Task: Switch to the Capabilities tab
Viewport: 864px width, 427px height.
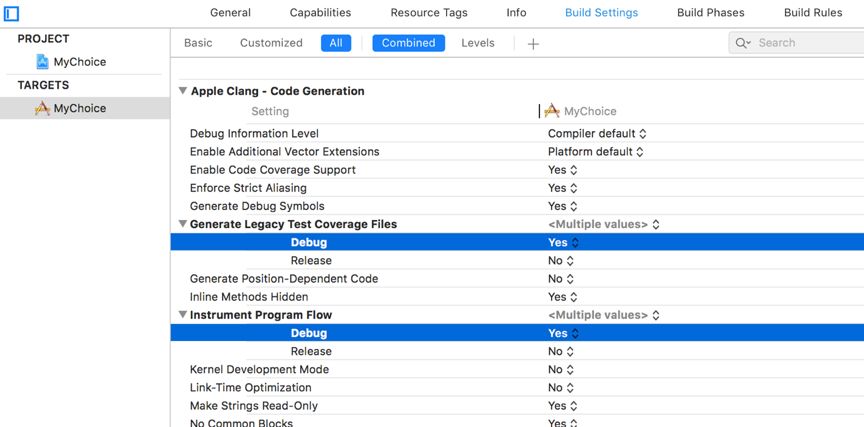Action: pyautogui.click(x=320, y=13)
